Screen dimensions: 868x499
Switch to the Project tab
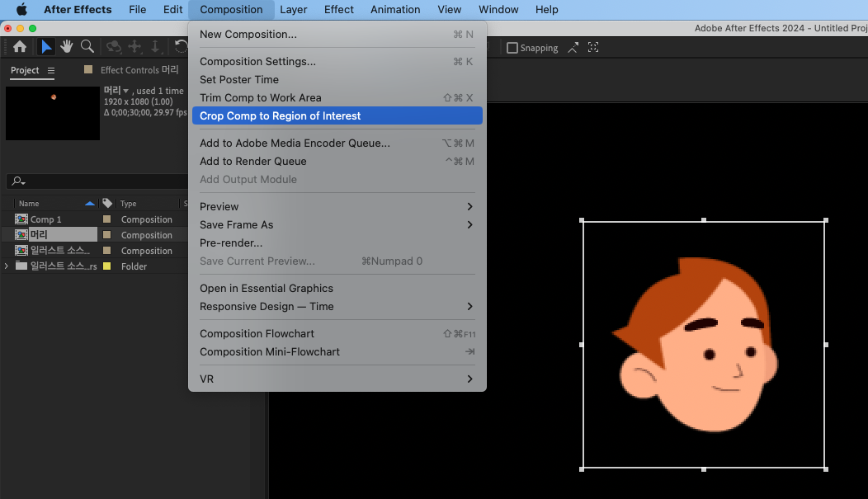(25, 70)
